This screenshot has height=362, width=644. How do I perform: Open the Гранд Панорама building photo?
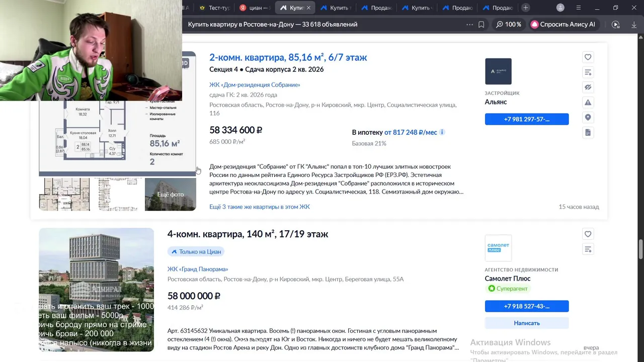pyautogui.click(x=97, y=290)
